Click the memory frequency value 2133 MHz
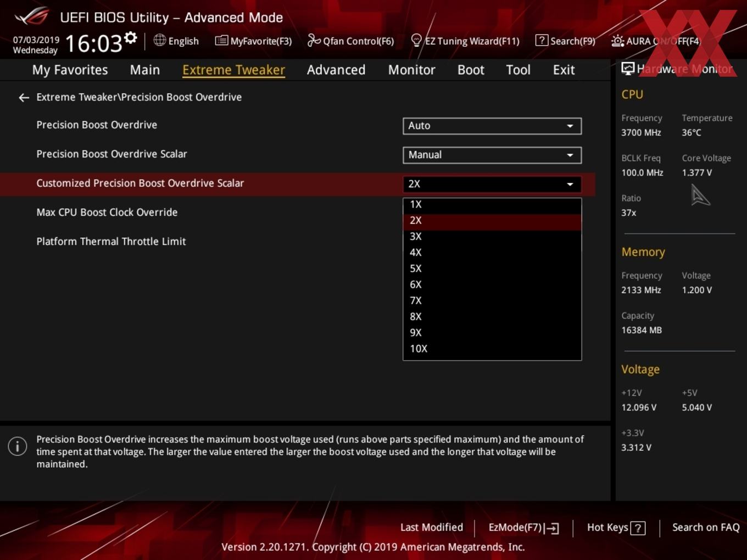Viewport: 747px width, 560px height. (x=641, y=290)
